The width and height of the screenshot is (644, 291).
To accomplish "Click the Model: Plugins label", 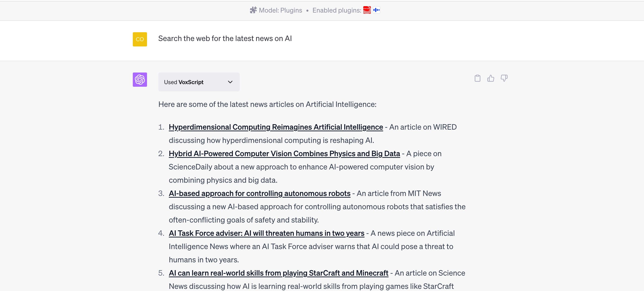I will [x=280, y=10].
